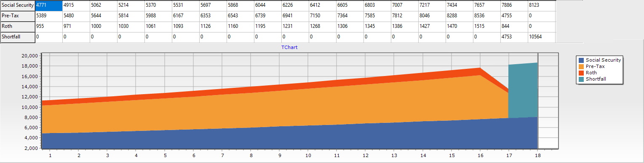Click the red Roth legend swatch
The height and width of the screenshot is (163, 644).
click(582, 73)
